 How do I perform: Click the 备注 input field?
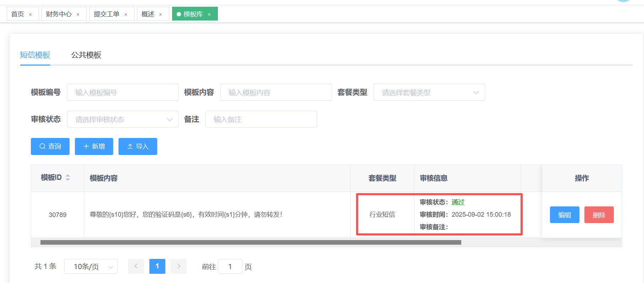[x=261, y=119]
